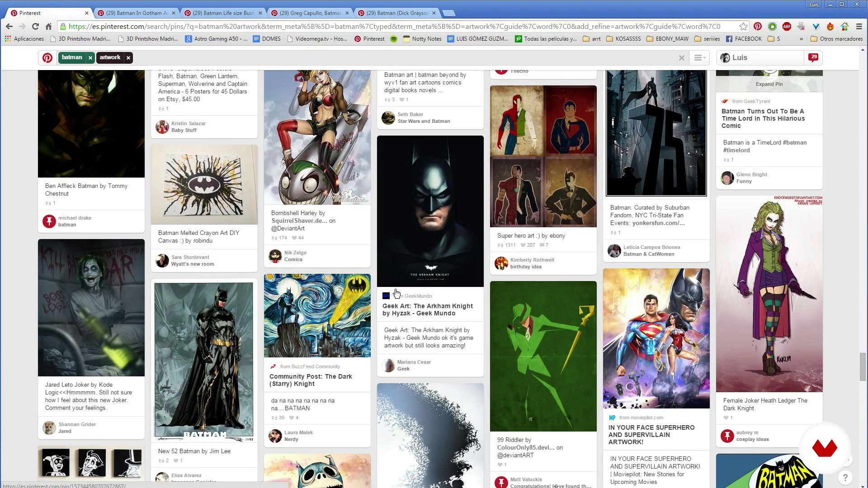The height and width of the screenshot is (488, 868).
Task: Click the Pinterest logo in the search bar
Action: tap(47, 58)
